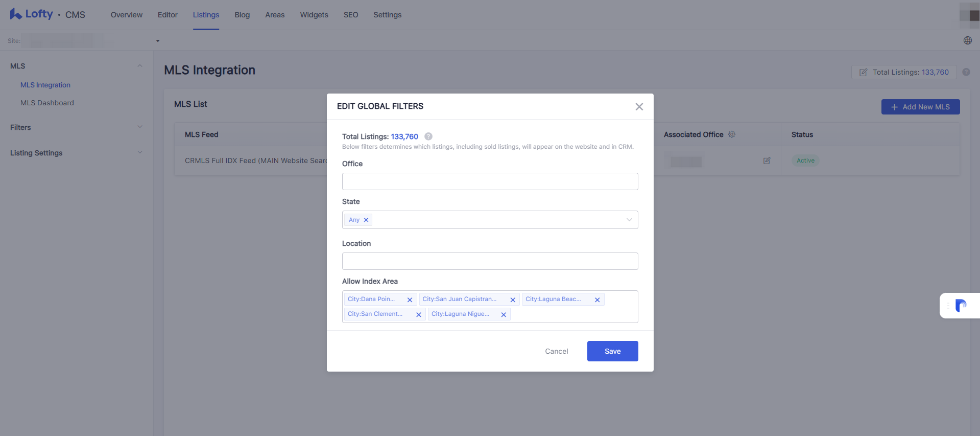The image size is (980, 436).
Task: Cancel editing global filters
Action: coord(556,351)
